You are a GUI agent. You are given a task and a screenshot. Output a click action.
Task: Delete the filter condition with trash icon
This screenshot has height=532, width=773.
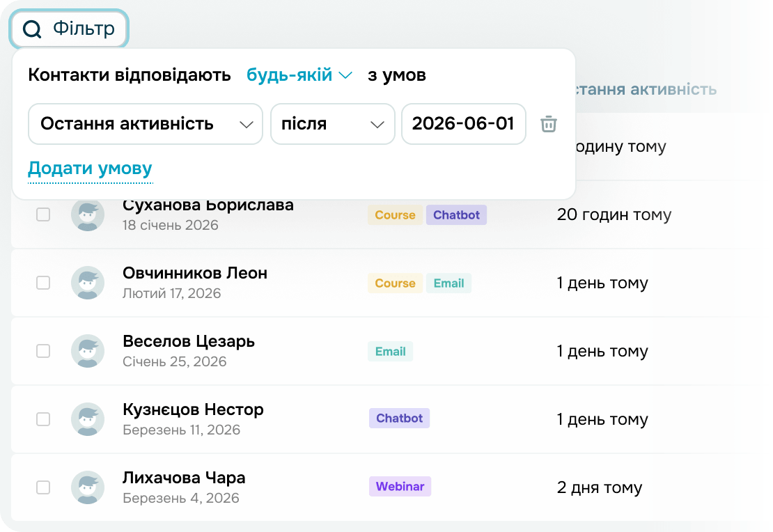549,124
